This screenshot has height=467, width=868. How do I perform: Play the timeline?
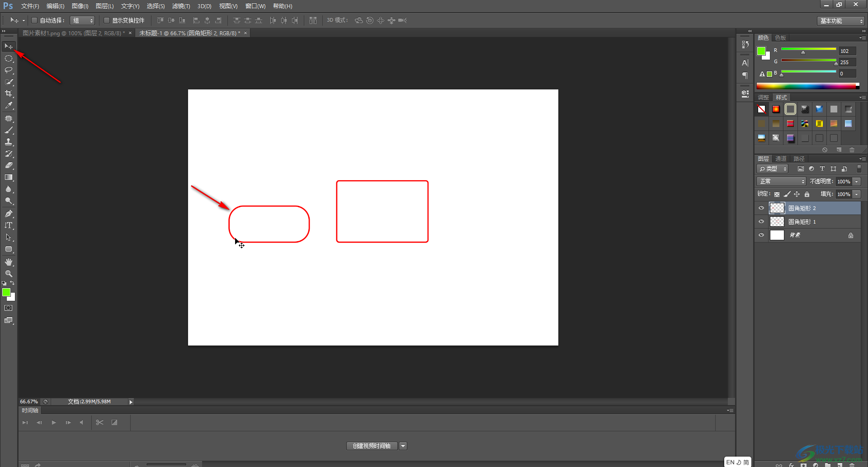(54, 422)
